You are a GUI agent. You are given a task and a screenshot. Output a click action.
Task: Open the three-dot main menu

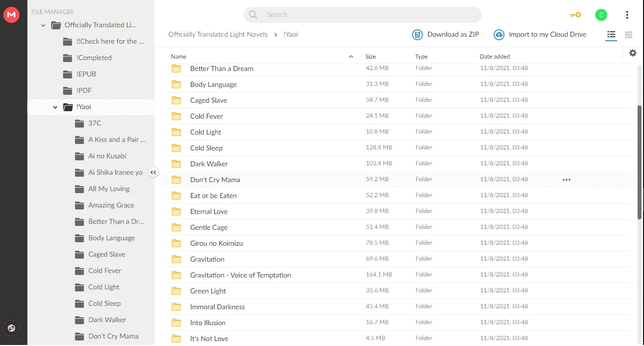click(627, 15)
